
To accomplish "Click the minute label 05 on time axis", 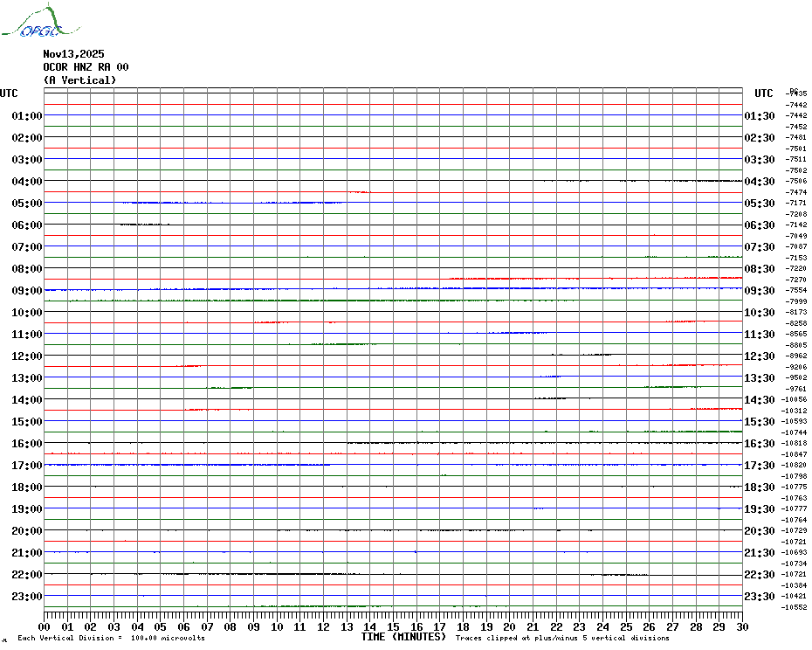I will coord(161,627).
